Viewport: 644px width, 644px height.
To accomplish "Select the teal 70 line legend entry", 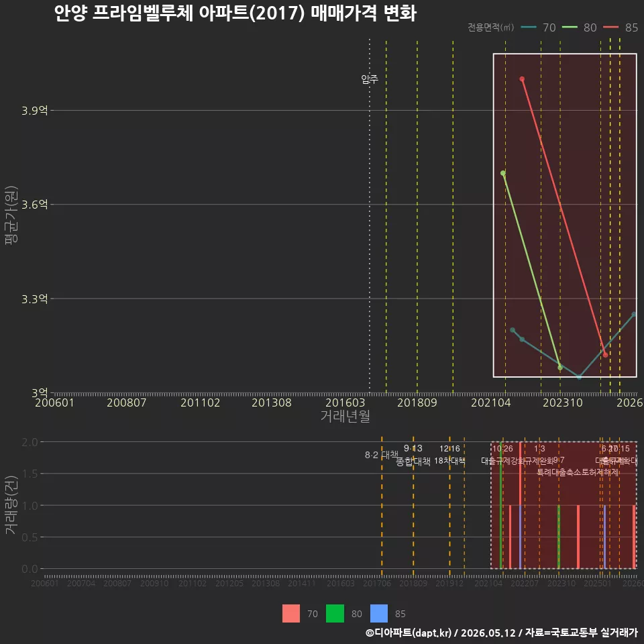I will (x=538, y=28).
